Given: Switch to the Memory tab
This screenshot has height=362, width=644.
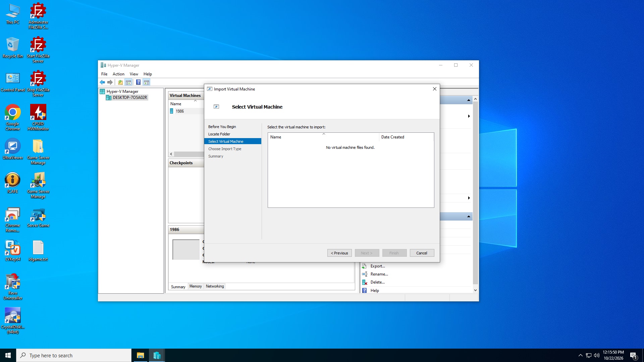Looking at the screenshot, I should coord(196,287).
